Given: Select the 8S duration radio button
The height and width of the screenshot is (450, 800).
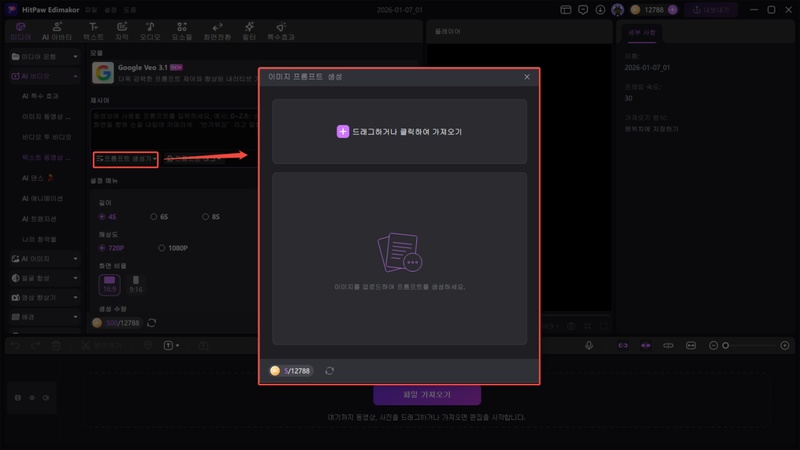Looking at the screenshot, I should tap(205, 217).
